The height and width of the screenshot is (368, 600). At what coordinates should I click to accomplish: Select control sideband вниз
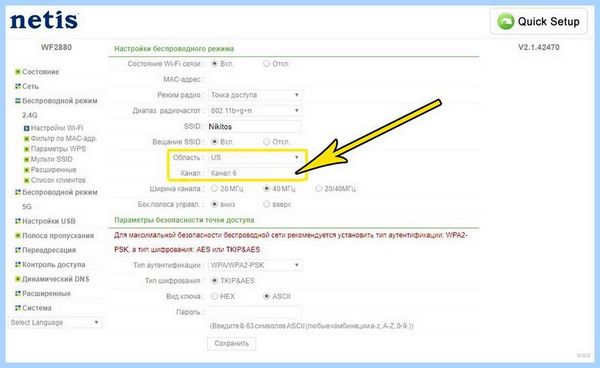[215, 204]
